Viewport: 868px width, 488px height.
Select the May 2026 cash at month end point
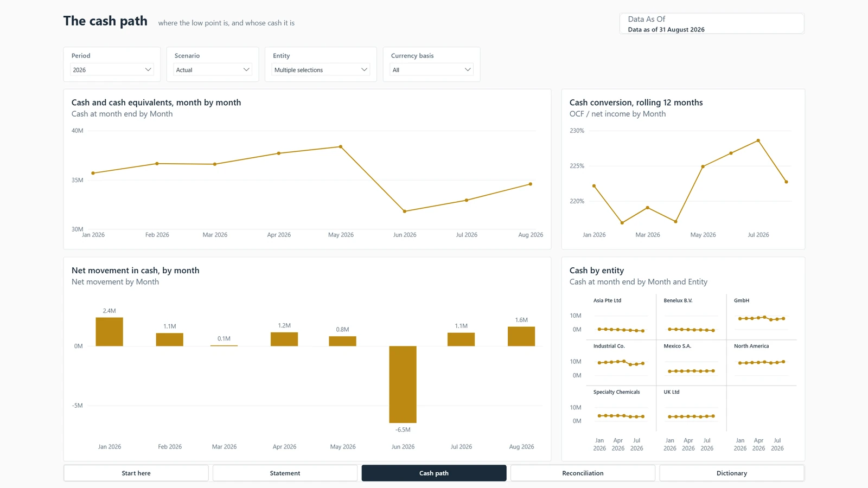click(341, 146)
